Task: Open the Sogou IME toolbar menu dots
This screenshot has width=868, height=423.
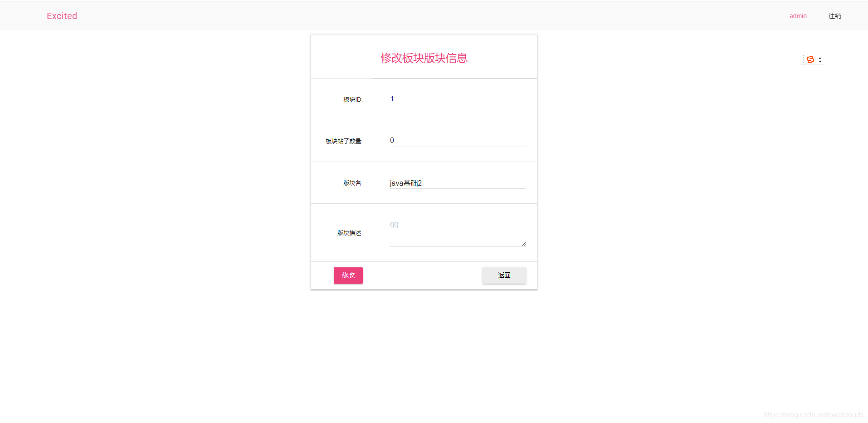Action: (820, 59)
